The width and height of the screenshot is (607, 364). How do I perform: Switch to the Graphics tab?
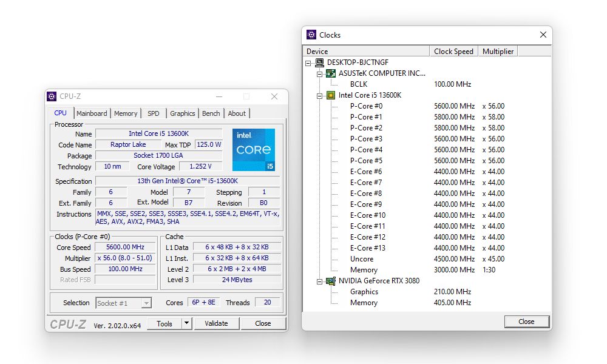[x=182, y=113]
